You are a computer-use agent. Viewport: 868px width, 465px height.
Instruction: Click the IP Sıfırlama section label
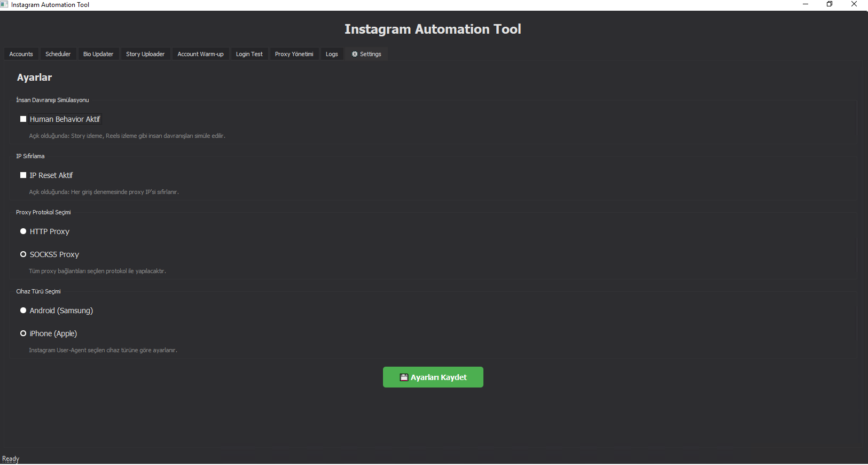(x=30, y=156)
